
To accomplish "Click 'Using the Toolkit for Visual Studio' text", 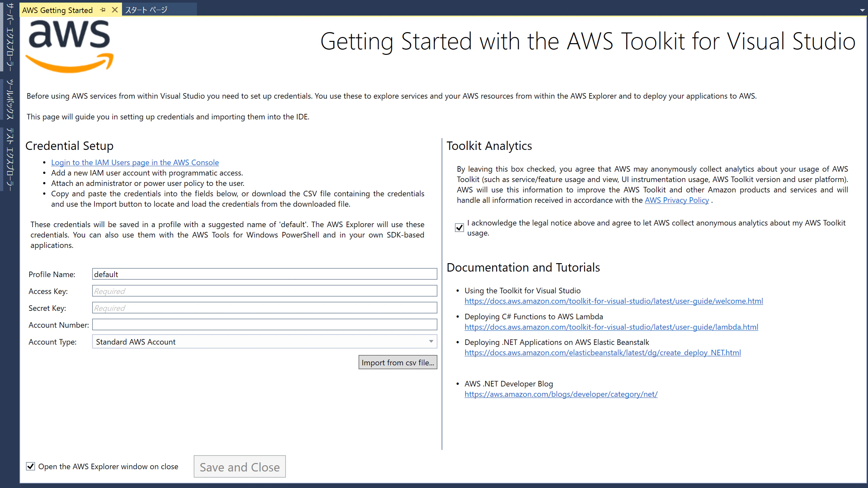I will point(522,290).
